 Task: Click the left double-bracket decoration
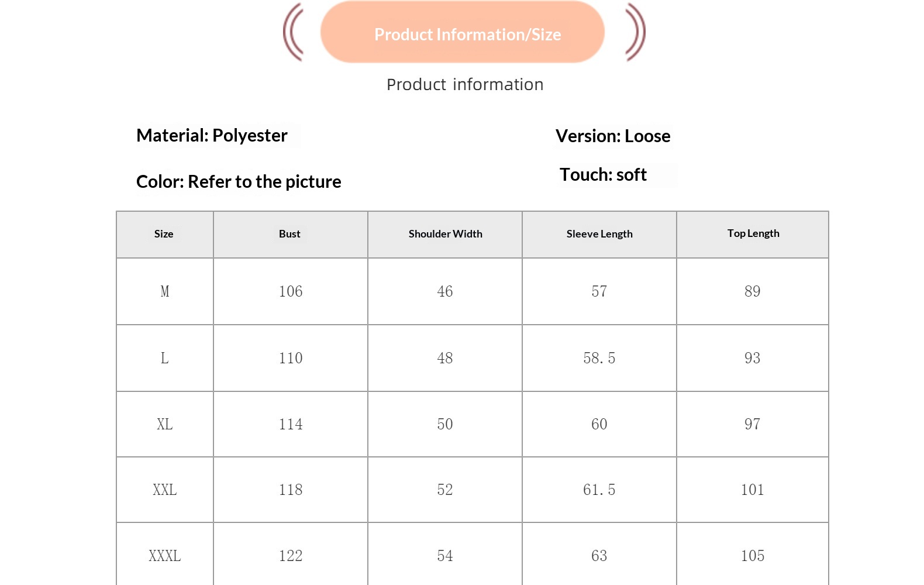[294, 32]
